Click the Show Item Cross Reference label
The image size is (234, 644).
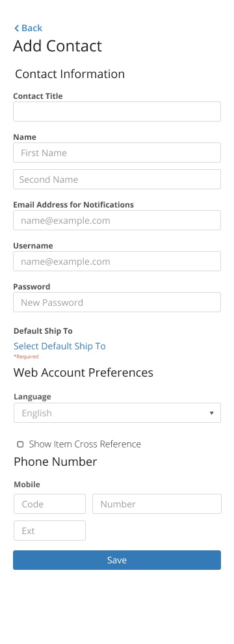coord(85,444)
